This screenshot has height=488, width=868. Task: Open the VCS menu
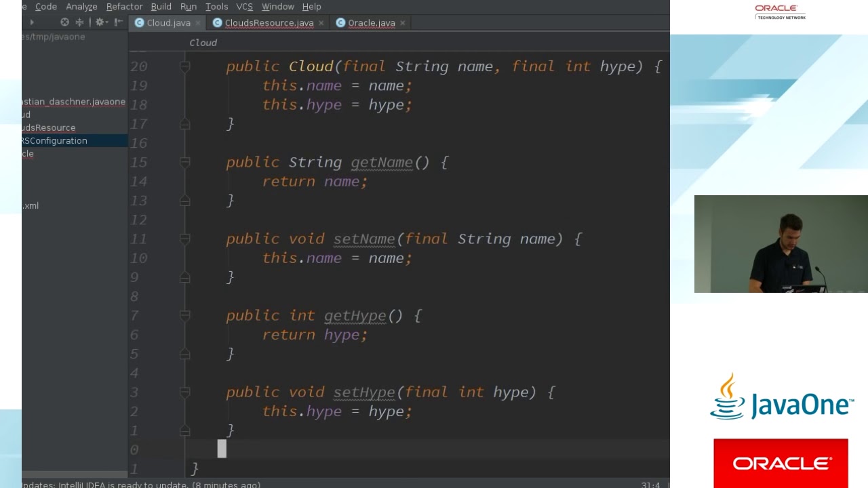[x=244, y=6]
